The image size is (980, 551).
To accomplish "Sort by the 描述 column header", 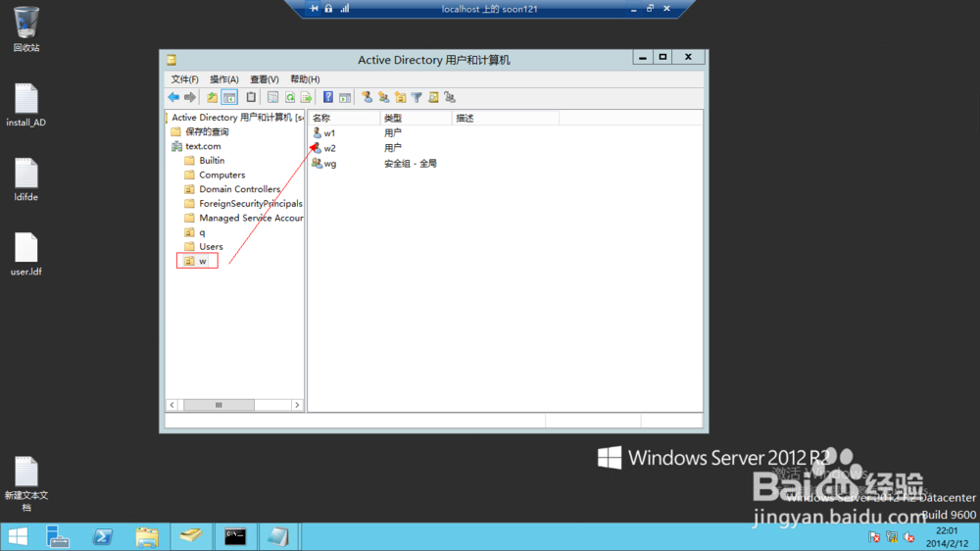I will point(505,118).
